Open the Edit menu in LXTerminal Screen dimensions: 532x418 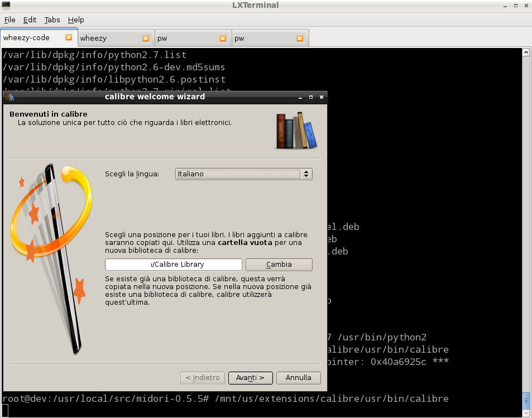(30, 20)
